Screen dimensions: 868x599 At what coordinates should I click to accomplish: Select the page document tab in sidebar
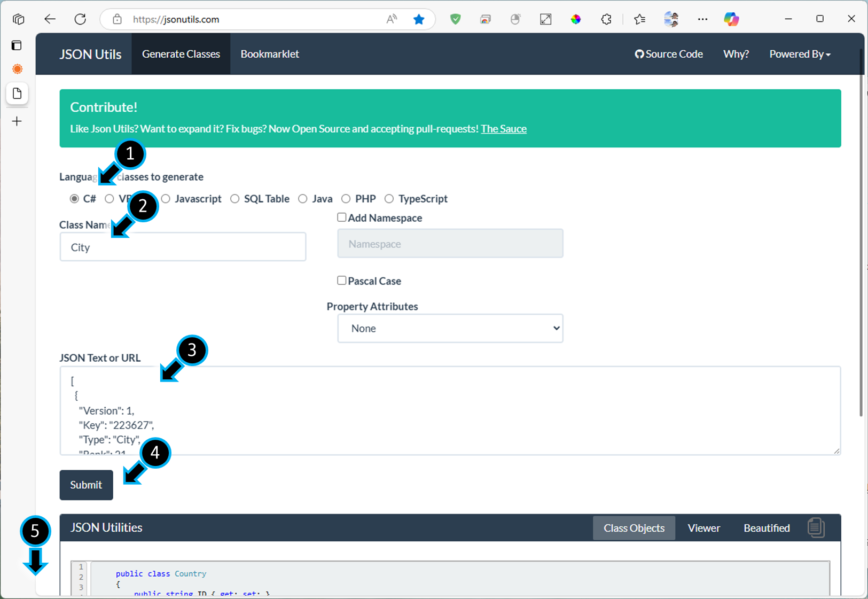tap(17, 94)
